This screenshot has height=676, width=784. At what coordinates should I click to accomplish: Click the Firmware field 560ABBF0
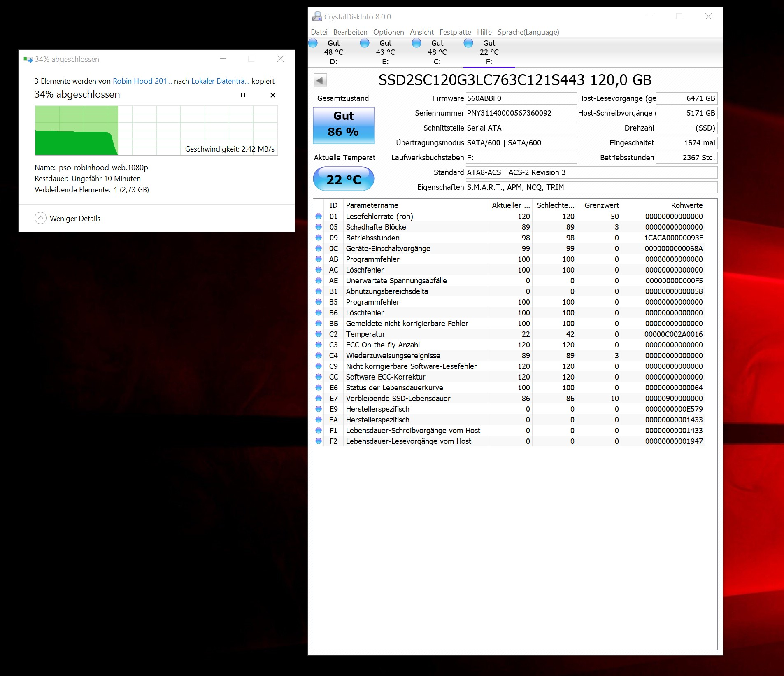521,98
